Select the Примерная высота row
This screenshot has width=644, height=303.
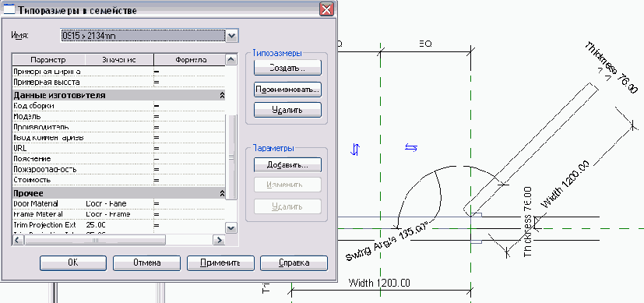118,83
